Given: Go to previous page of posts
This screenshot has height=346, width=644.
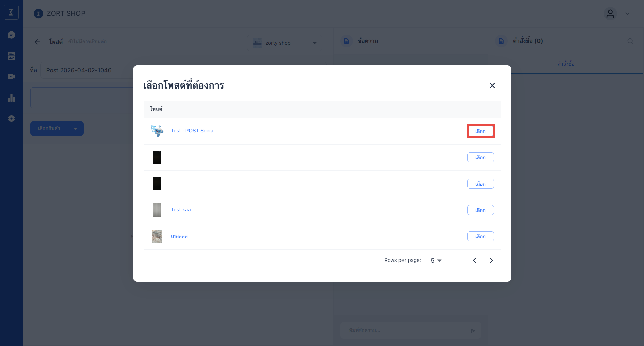Looking at the screenshot, I should (475, 261).
